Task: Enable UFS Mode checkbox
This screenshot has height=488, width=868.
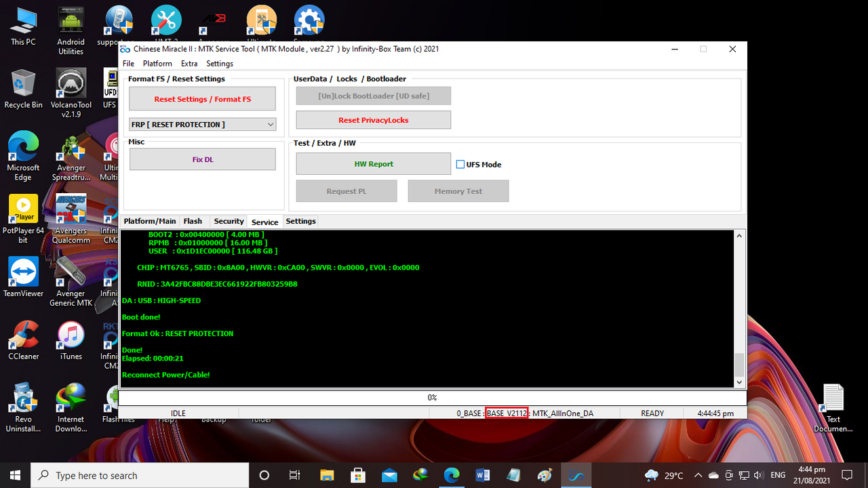Action: (460, 164)
